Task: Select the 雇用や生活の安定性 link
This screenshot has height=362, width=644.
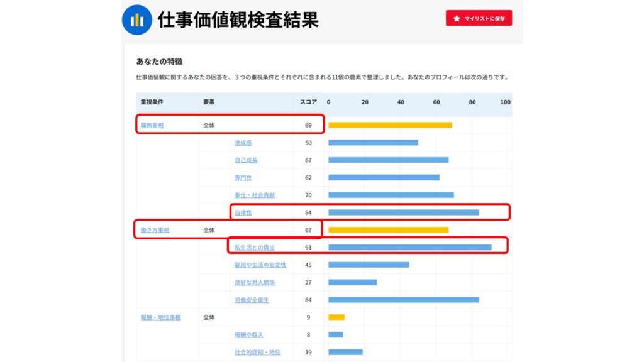Action: [260, 265]
